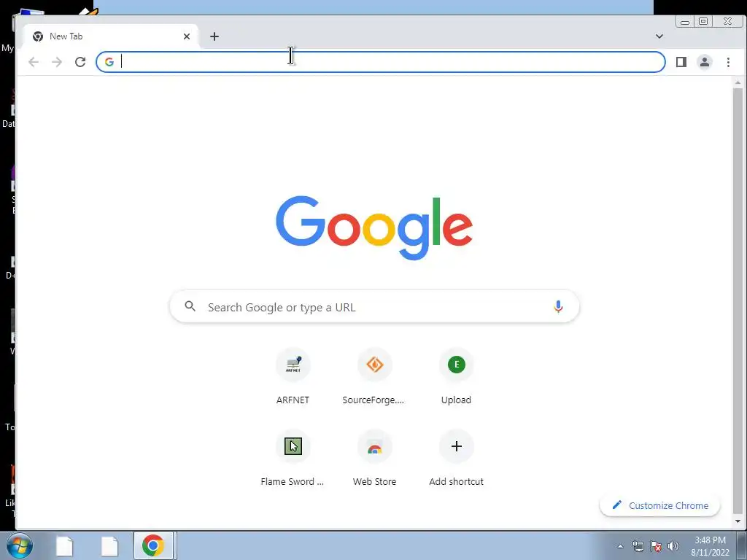747x560 pixels.
Task: Click the network tray icon
Action: 638,546
